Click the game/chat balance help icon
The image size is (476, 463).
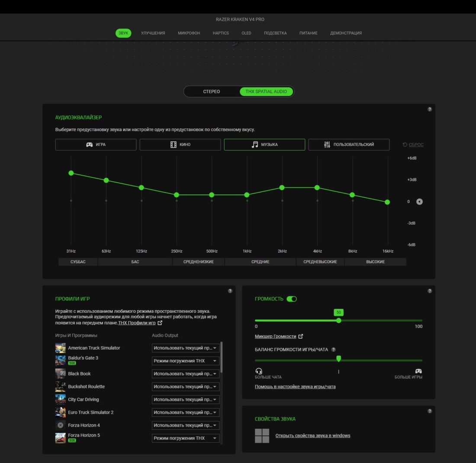tap(334, 350)
